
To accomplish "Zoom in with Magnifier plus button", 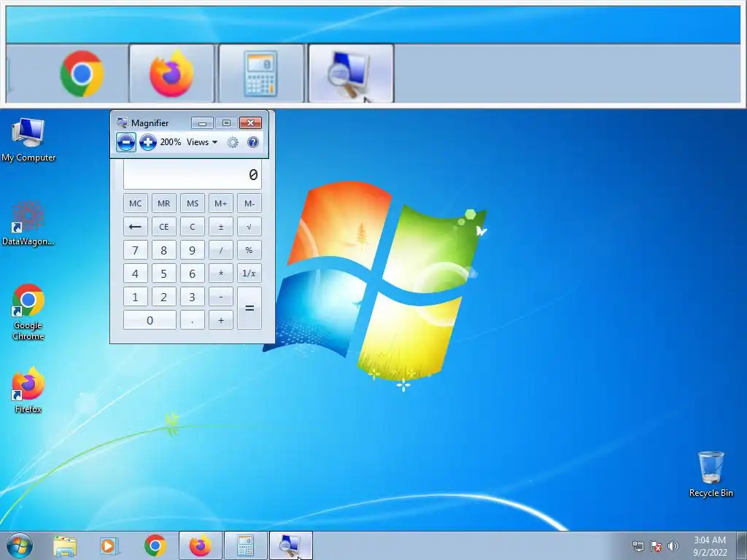I will (148, 142).
